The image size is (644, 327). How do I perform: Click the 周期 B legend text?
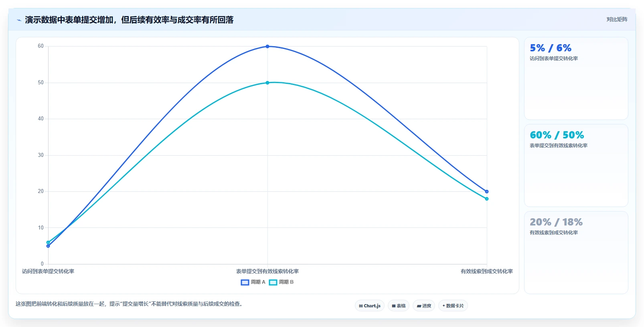pos(286,282)
